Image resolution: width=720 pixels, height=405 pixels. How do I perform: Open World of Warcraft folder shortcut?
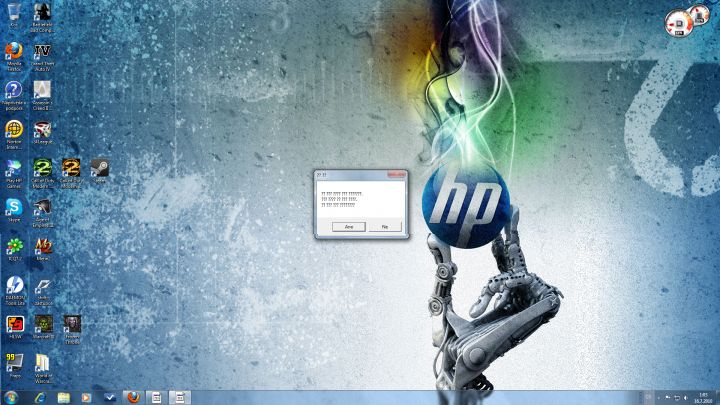[43, 369]
